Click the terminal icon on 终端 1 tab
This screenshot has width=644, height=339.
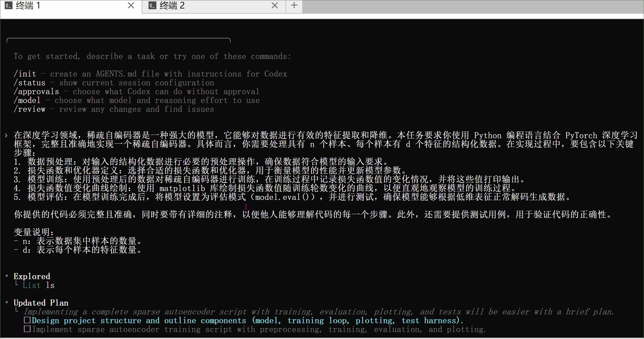(9, 5)
